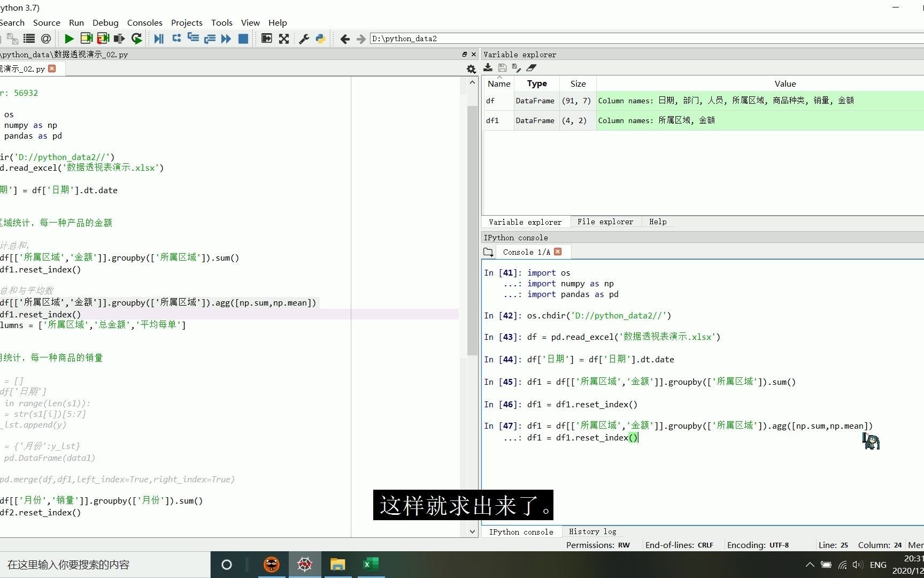Navigate back with the back arrow
The width and height of the screenshot is (924, 578).
click(x=344, y=39)
